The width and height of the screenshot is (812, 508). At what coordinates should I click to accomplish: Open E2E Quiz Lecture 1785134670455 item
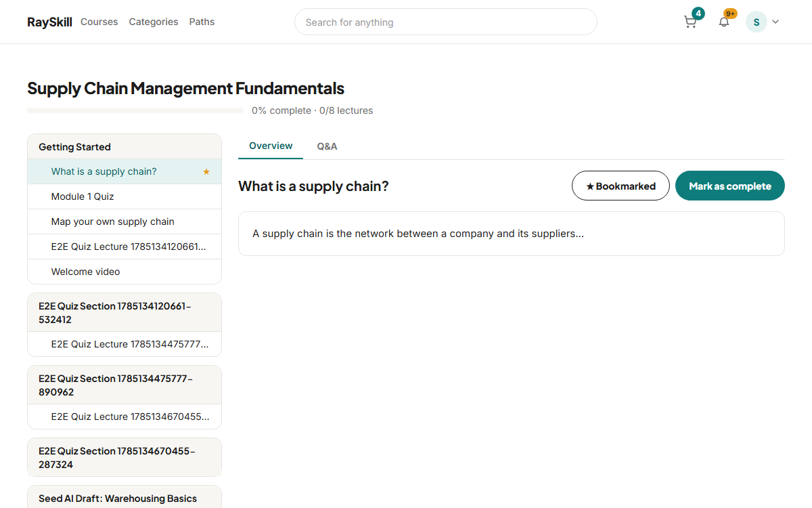click(125, 417)
